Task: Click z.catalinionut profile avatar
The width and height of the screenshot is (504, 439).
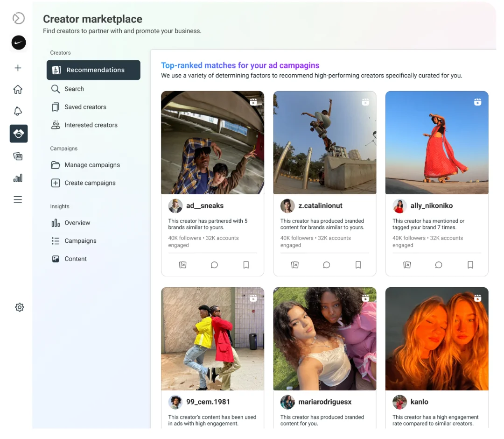Action: pyautogui.click(x=287, y=206)
